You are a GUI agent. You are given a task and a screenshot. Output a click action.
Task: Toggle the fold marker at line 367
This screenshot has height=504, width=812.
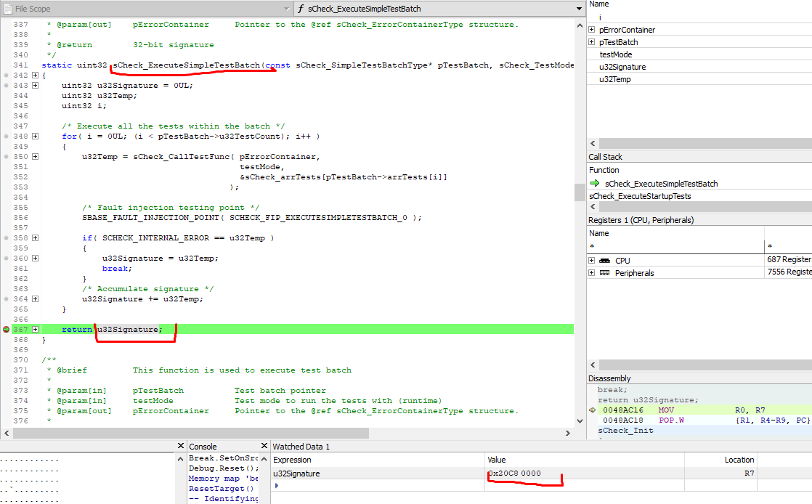[x=35, y=330]
